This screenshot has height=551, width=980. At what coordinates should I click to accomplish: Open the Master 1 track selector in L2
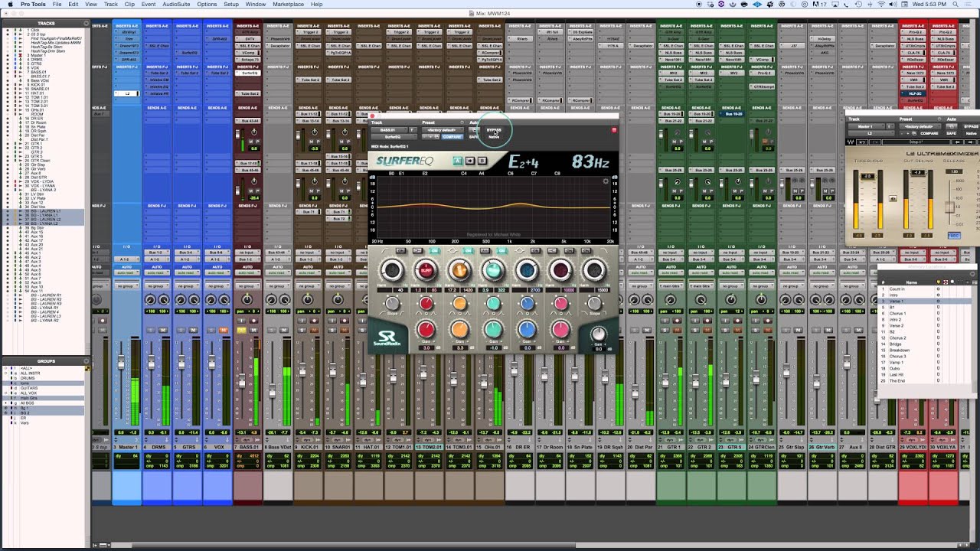(x=866, y=126)
